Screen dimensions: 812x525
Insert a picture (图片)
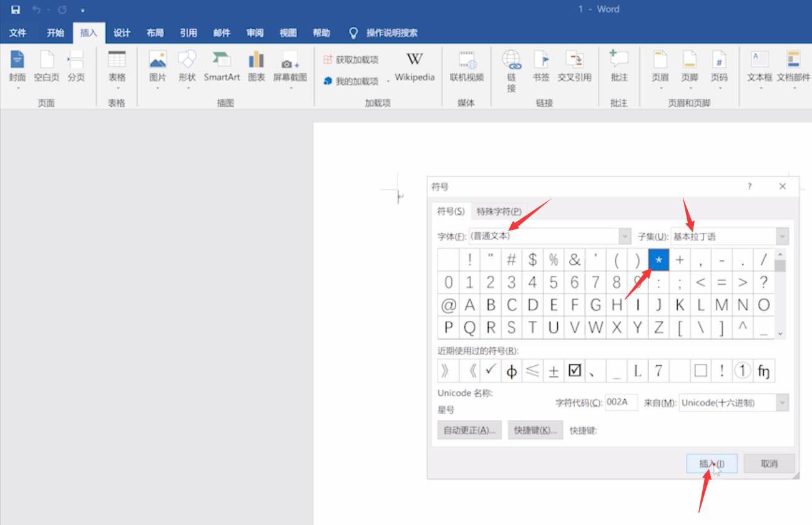click(158, 69)
